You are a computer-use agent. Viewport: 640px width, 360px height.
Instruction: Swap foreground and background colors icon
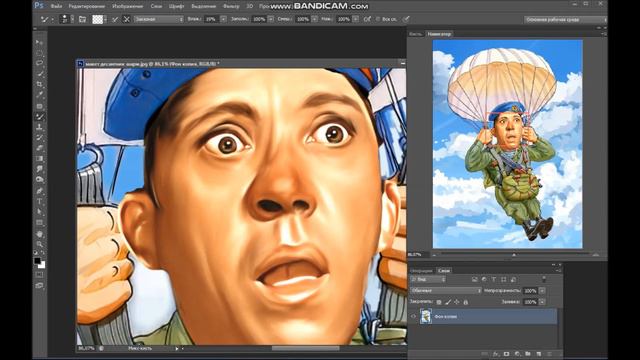(42, 253)
